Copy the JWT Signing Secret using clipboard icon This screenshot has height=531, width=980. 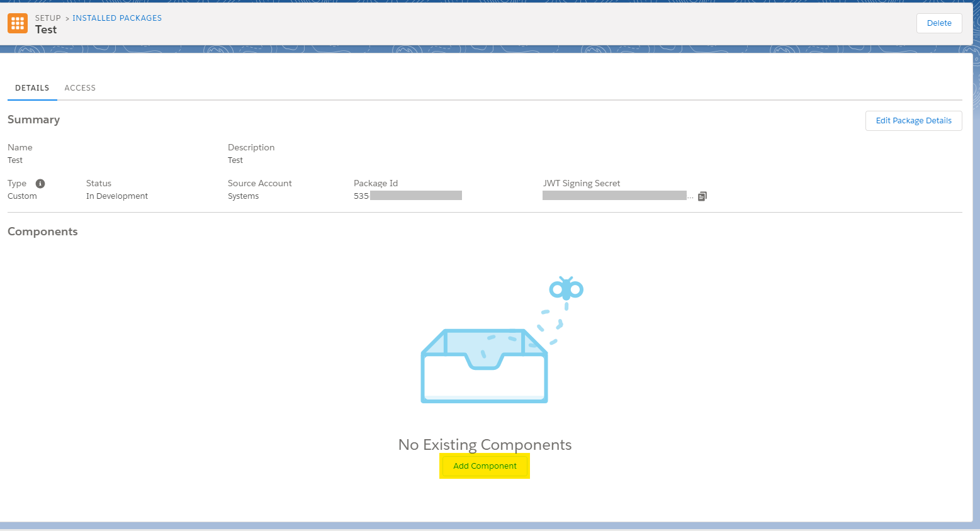point(702,196)
